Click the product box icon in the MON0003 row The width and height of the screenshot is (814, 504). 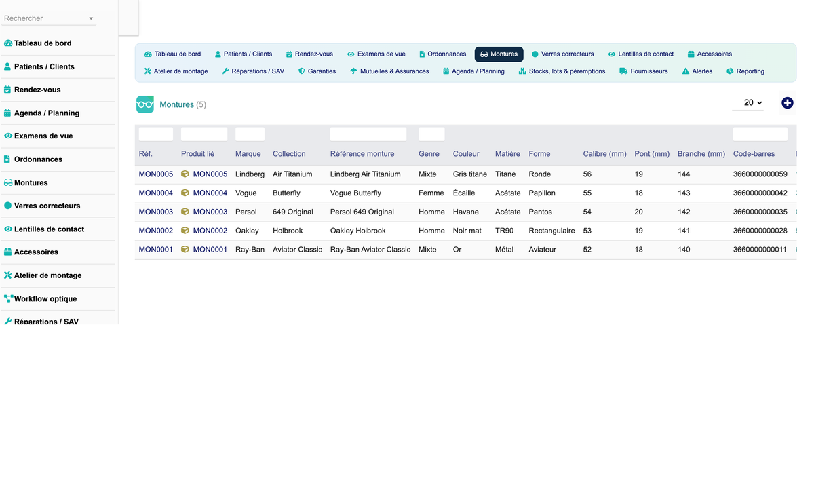click(x=185, y=212)
